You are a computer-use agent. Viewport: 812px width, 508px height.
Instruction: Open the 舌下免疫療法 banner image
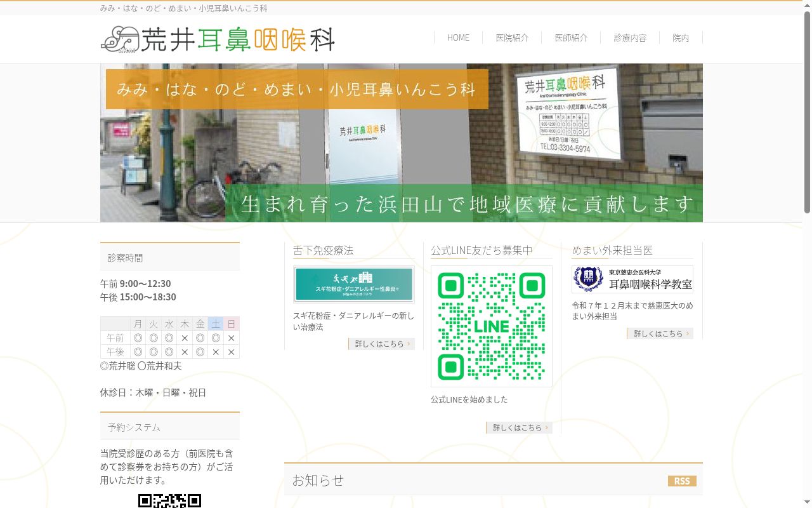pyautogui.click(x=354, y=284)
